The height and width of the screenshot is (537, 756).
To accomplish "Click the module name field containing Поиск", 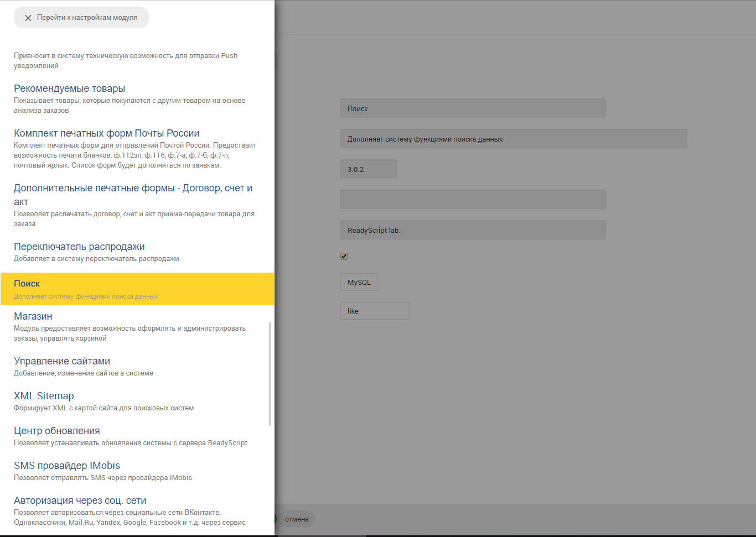I will (x=473, y=108).
